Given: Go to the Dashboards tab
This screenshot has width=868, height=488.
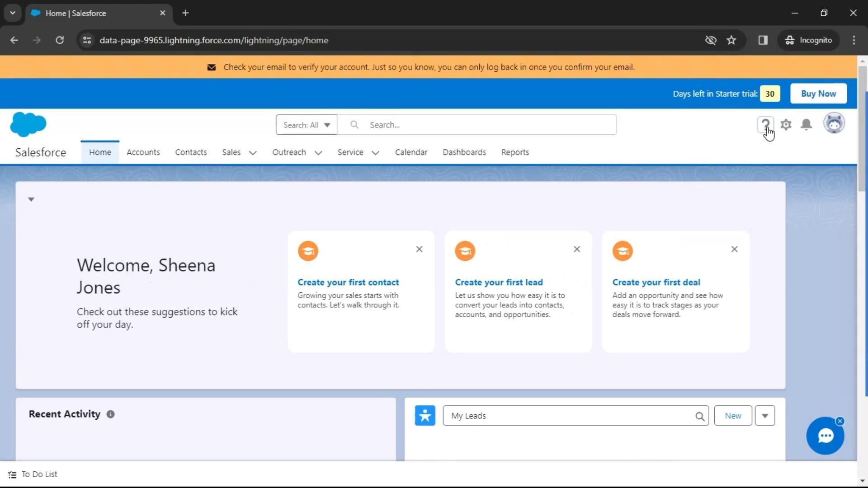Looking at the screenshot, I should click(464, 152).
